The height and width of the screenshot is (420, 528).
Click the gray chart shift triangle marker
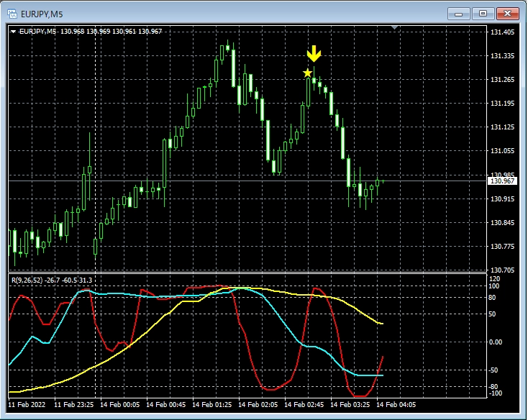pos(394,27)
